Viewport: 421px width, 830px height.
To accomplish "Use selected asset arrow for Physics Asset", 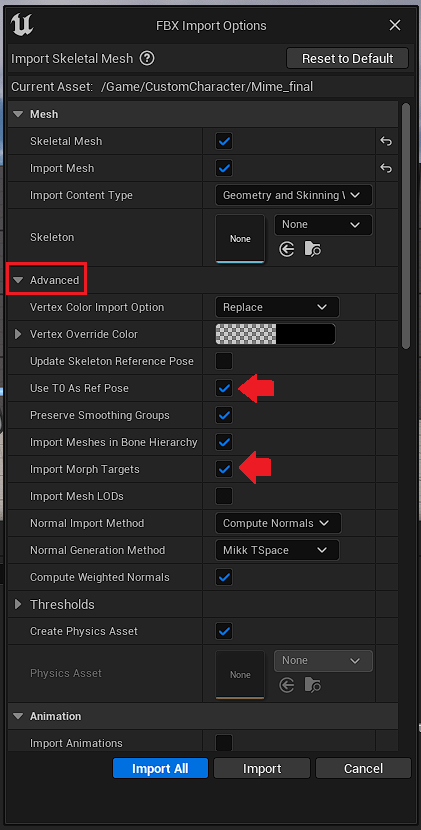I will coord(286,685).
